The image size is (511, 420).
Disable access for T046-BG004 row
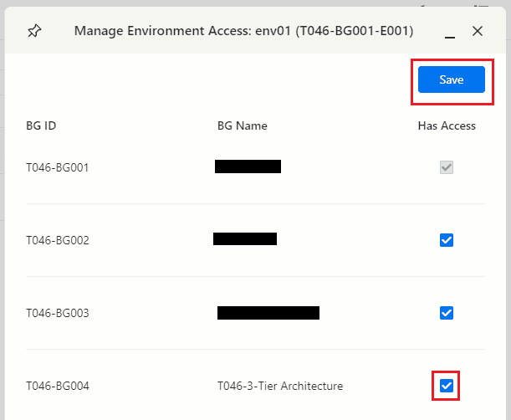(x=447, y=386)
